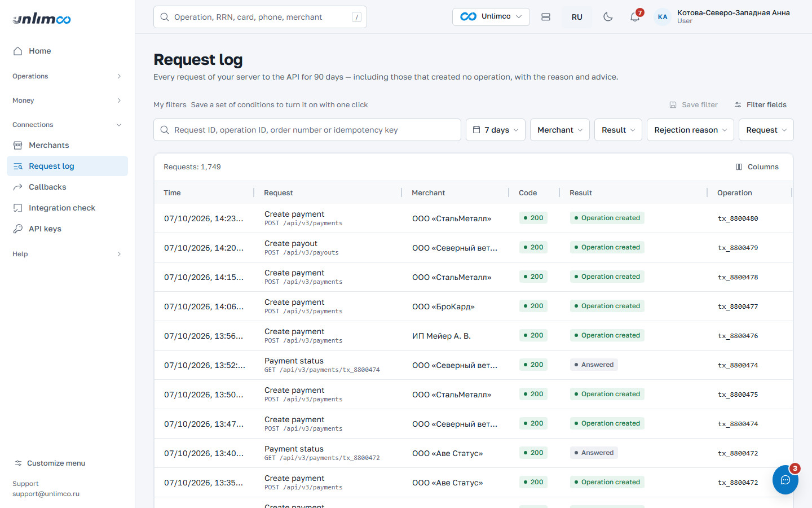This screenshot has height=508, width=812.
Task: Open the density/layout view icon
Action: click(546, 17)
